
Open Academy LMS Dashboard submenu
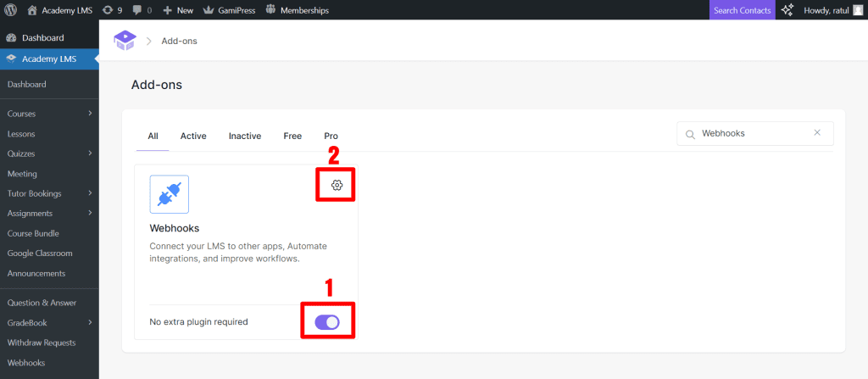[x=26, y=84]
